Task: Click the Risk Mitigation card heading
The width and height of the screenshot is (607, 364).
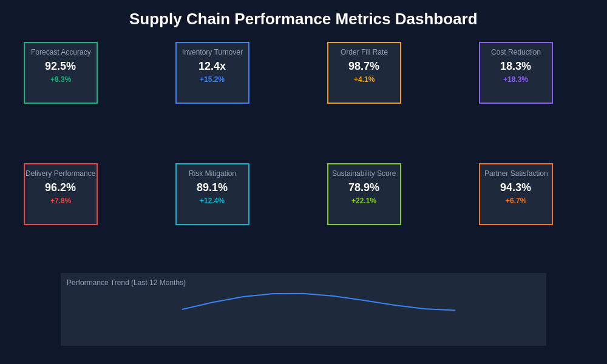Action: (x=212, y=174)
